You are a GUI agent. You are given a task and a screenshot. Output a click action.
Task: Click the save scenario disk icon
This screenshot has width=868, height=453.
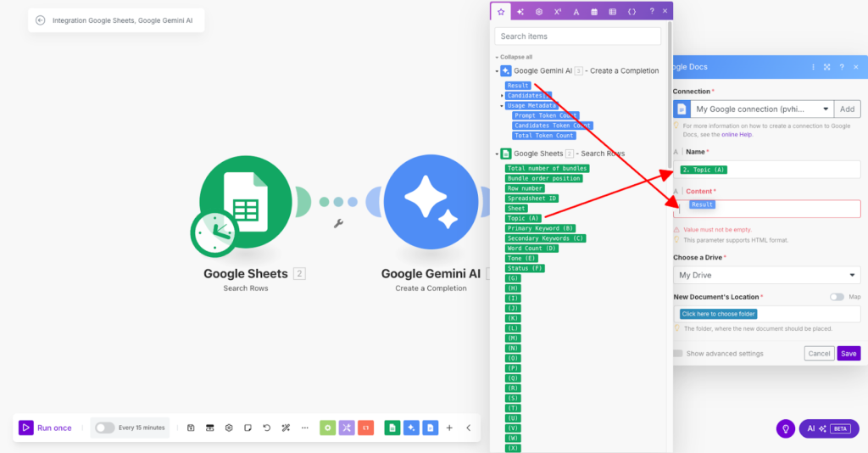tap(191, 428)
